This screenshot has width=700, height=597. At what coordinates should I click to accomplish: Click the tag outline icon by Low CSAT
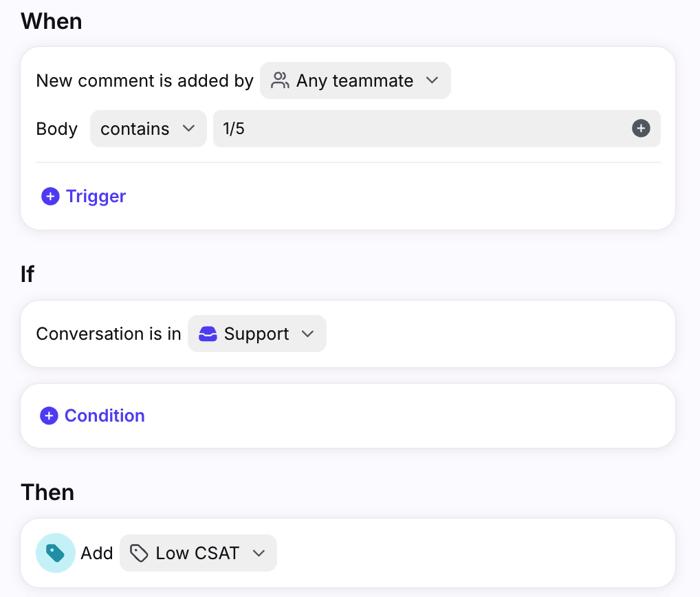pyautogui.click(x=139, y=553)
